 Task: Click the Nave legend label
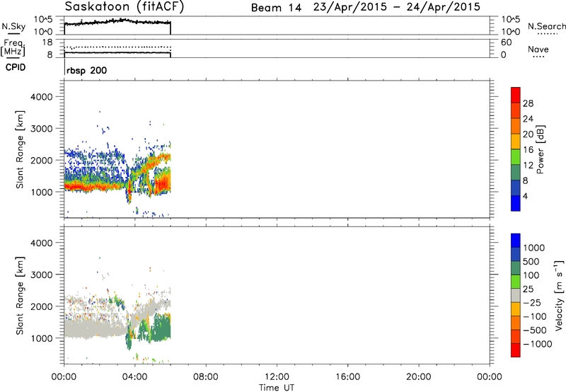tap(538, 50)
